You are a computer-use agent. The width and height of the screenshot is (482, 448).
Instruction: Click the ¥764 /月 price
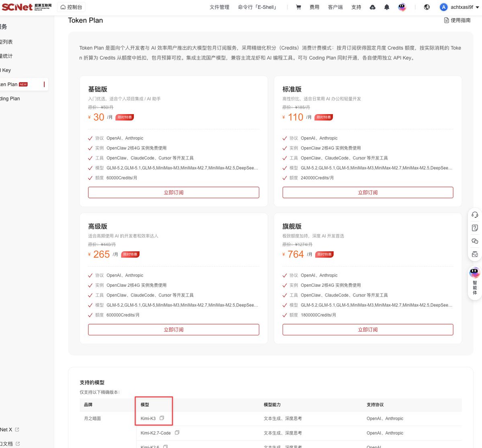(297, 254)
